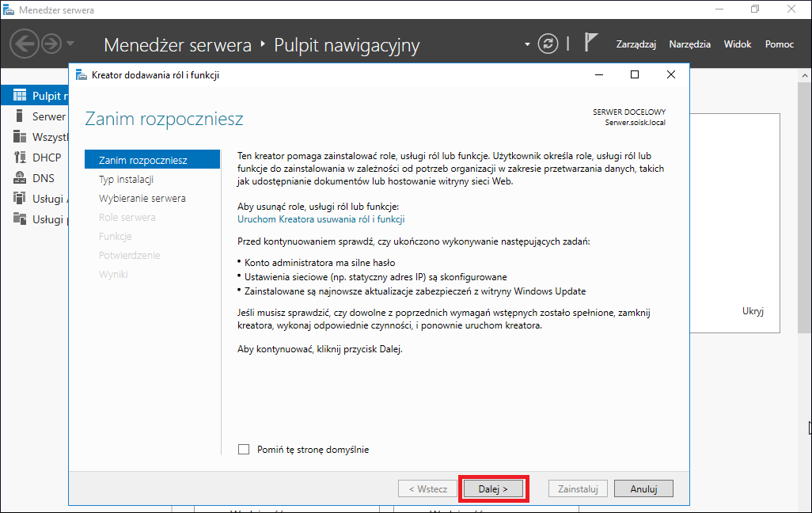Click the Ukryj link in background panel

point(753,311)
